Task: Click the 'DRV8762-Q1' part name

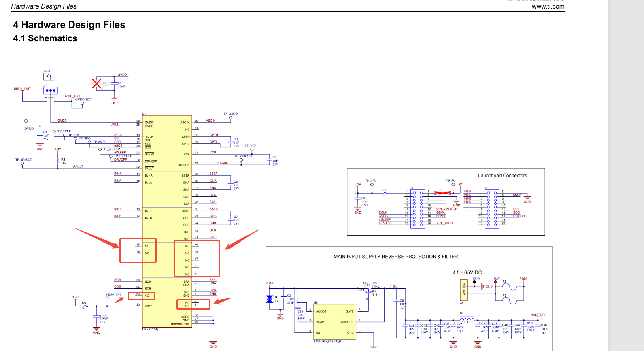Action: pyautogui.click(x=151, y=329)
